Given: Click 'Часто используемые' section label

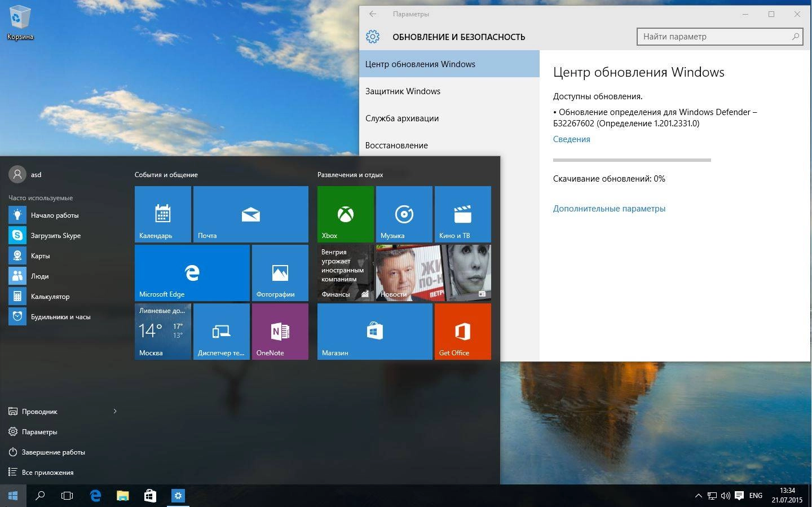Looking at the screenshot, I should [x=41, y=198].
